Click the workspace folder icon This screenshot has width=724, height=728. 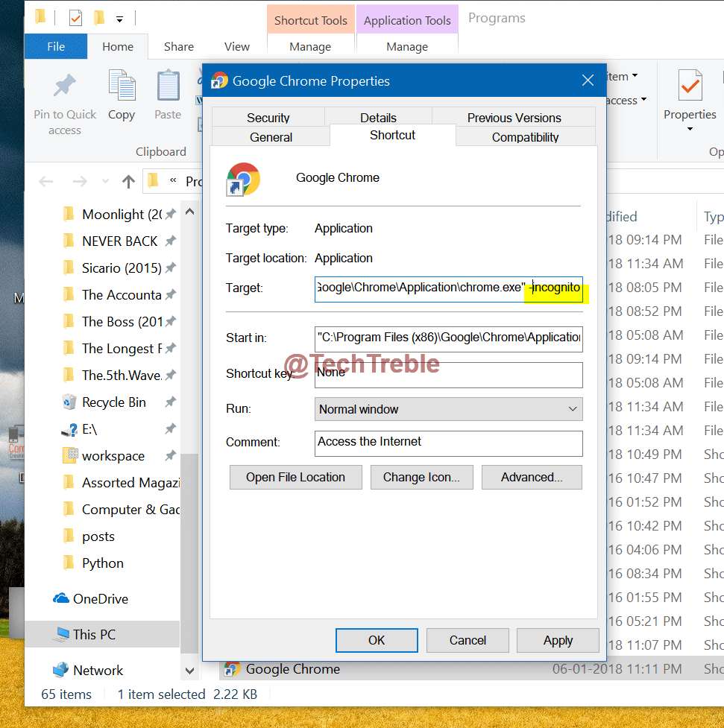click(x=69, y=456)
